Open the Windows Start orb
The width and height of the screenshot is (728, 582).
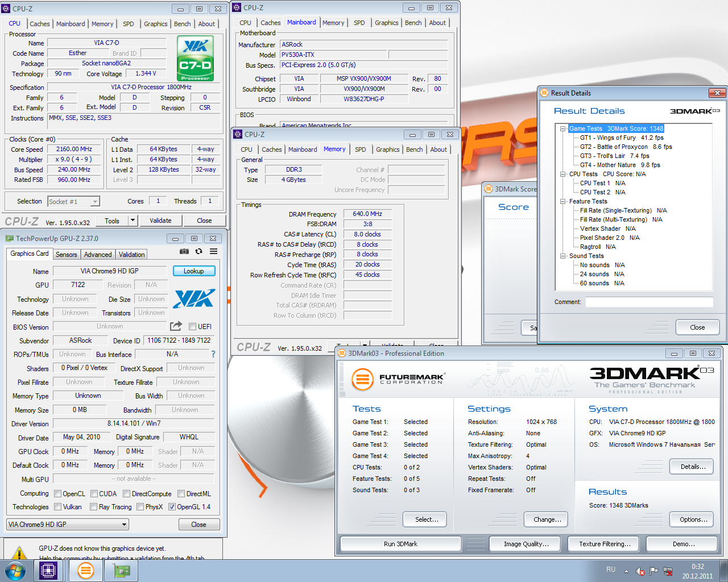pos(15,571)
